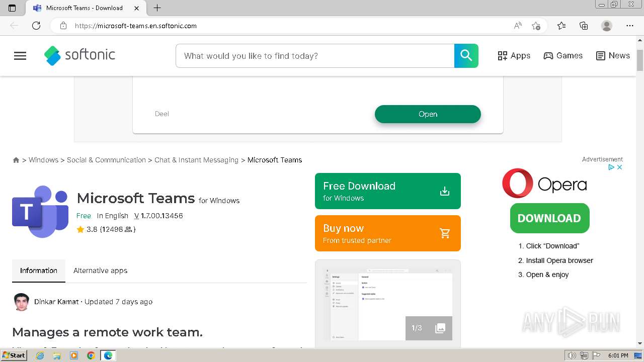Open the Favorites list icon

561,26
